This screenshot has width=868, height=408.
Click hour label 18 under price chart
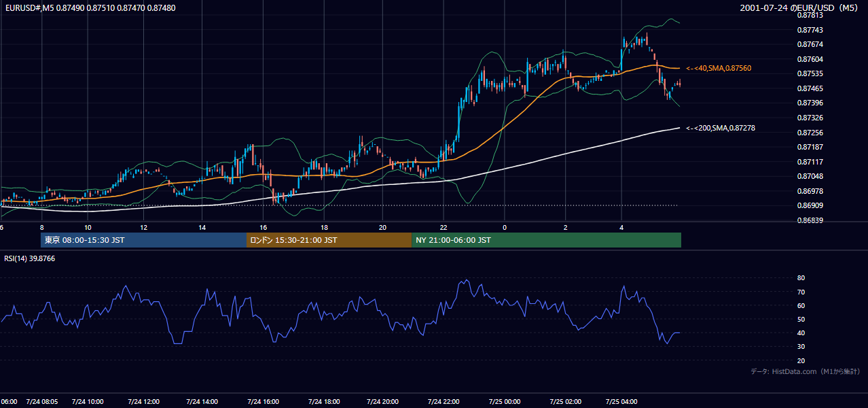324,228
